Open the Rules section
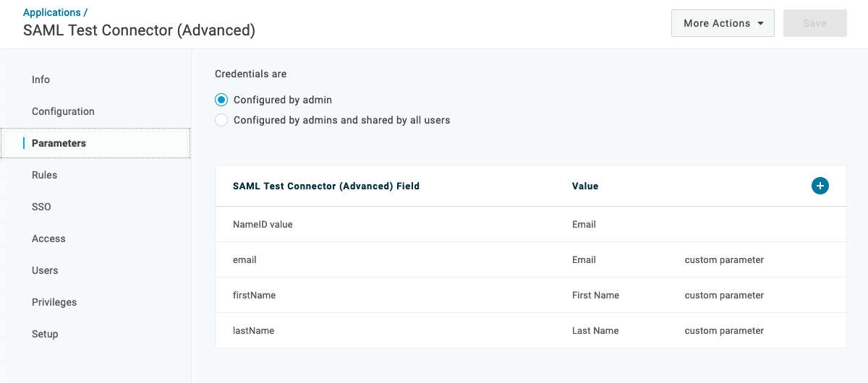This screenshot has height=383, width=868. [x=44, y=175]
